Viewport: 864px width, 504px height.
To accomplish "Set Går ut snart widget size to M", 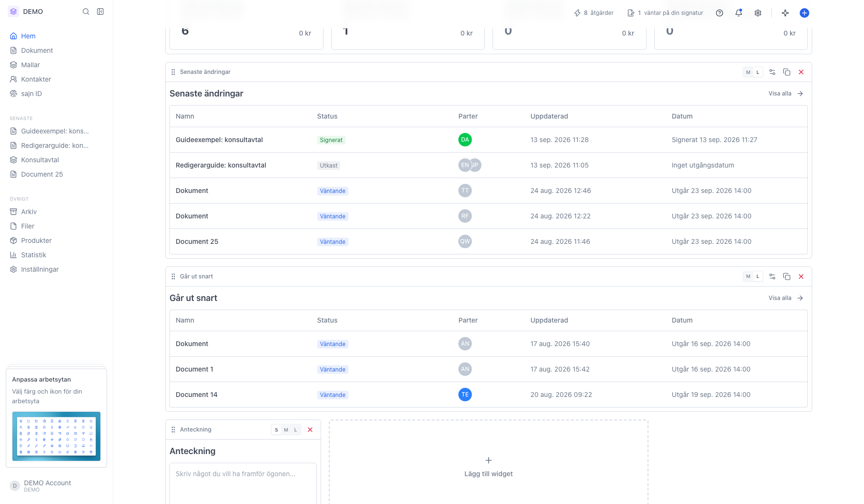I will tap(748, 276).
